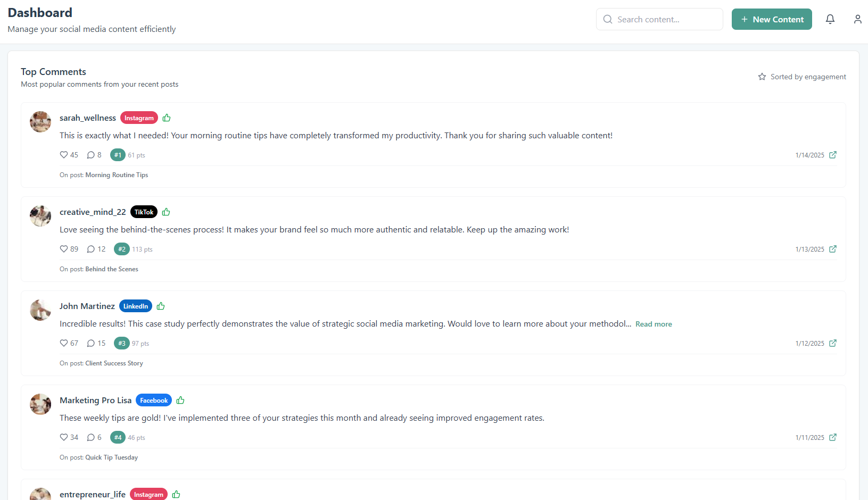868x500 pixels.
Task: Open external link on John Martinez comment
Action: click(833, 343)
